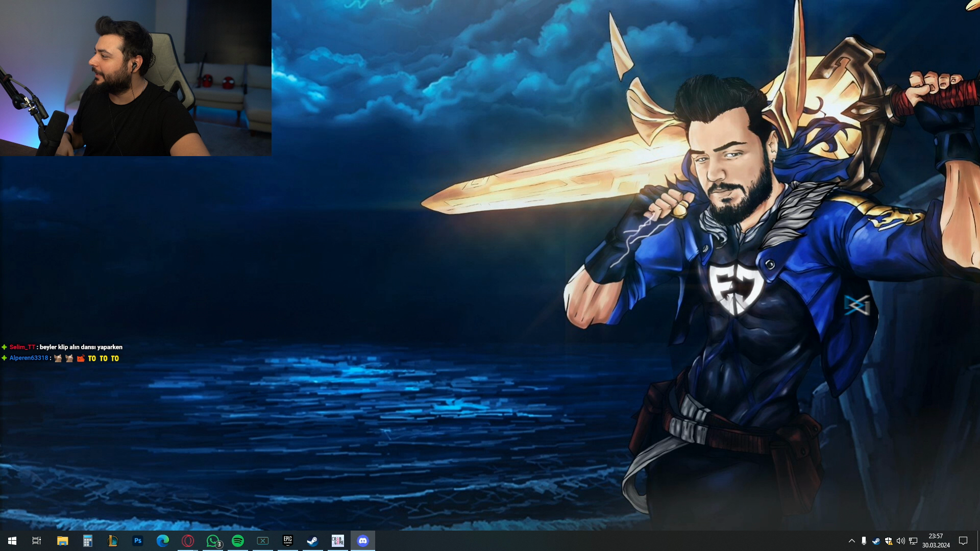Screen dimensions: 980x551
Task: Click the Alperen63318 chat username
Action: (29, 358)
